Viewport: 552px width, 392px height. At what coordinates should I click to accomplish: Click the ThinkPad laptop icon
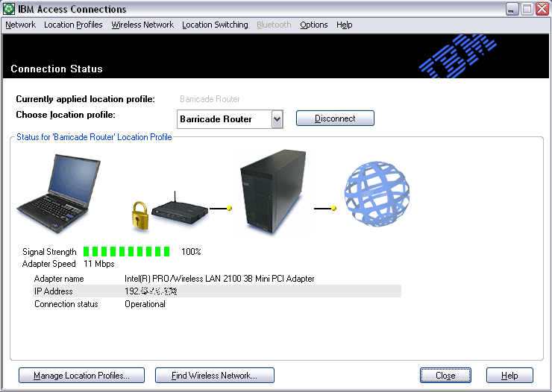click(x=59, y=193)
